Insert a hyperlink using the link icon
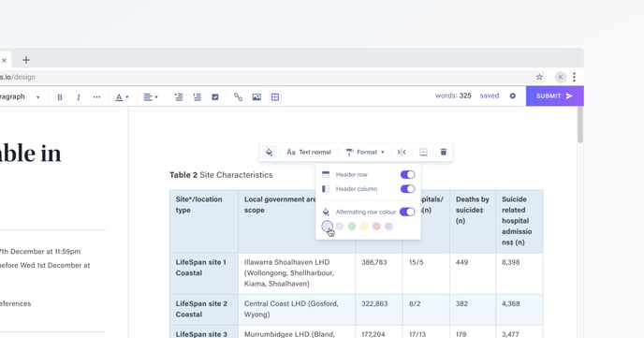The height and width of the screenshot is (338, 644). pyautogui.click(x=238, y=97)
